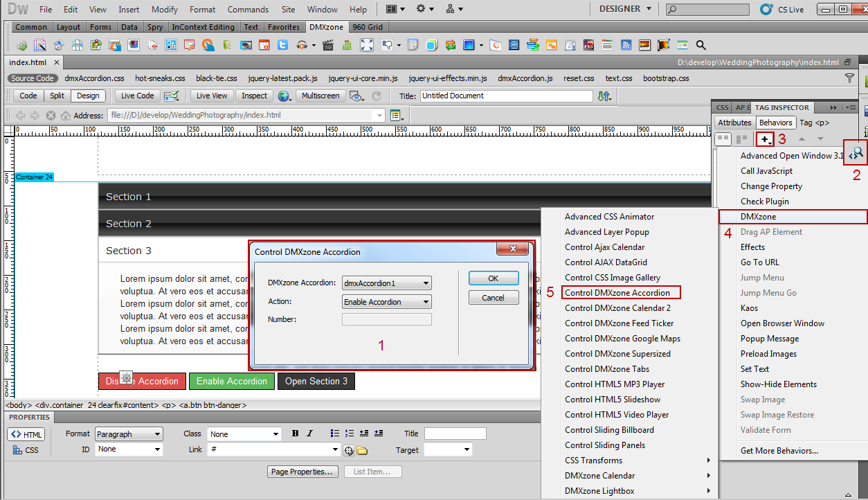
Task: Click the Home icon in address bar
Action: click(66, 116)
